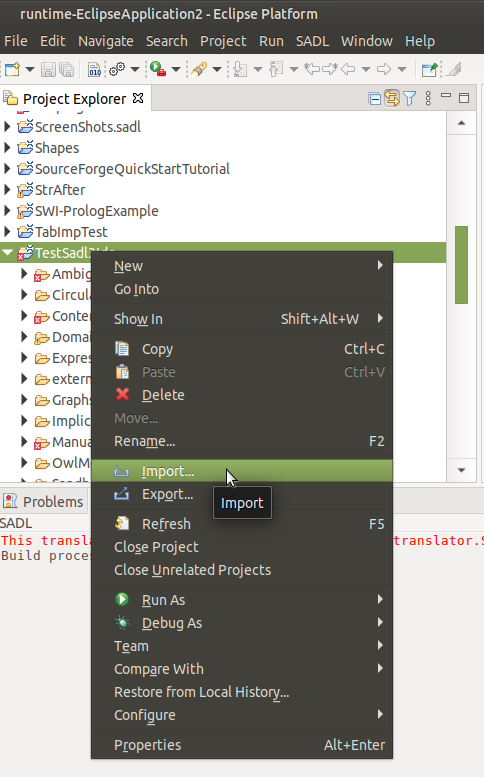
Task: Open the search flashlight dropdown arrow
Action: coord(216,69)
